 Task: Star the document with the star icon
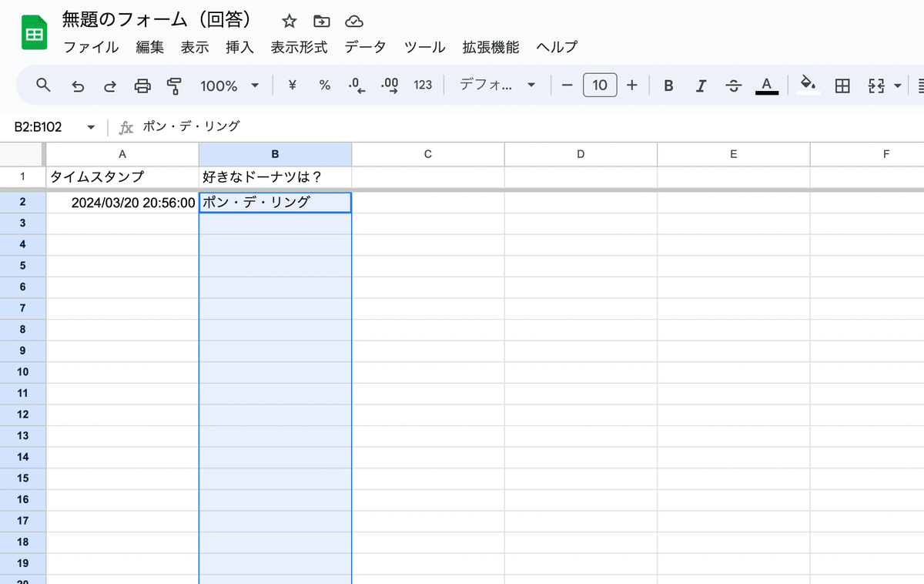[290, 21]
